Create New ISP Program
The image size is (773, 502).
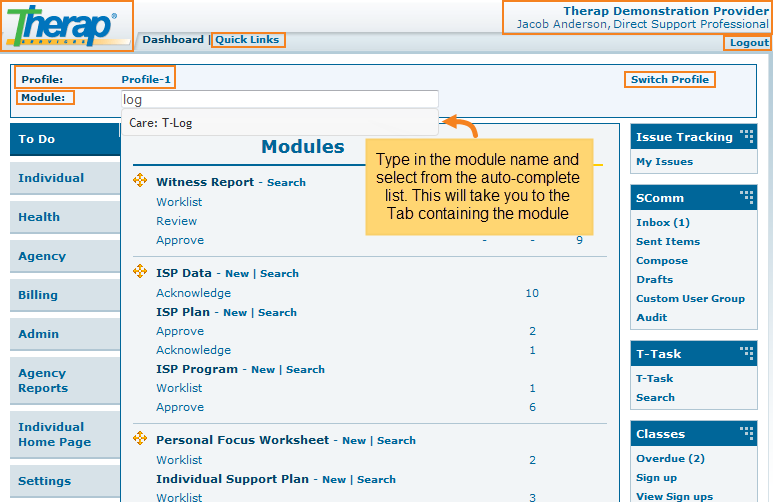point(263,370)
